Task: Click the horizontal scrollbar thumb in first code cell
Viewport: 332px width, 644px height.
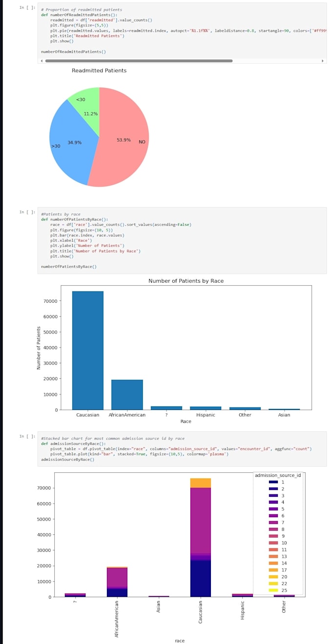Action: 139,61
